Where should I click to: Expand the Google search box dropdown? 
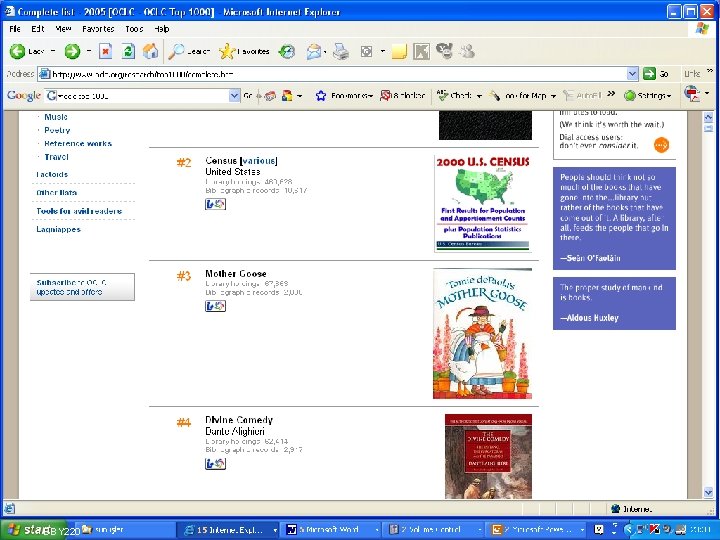[x=234, y=96]
